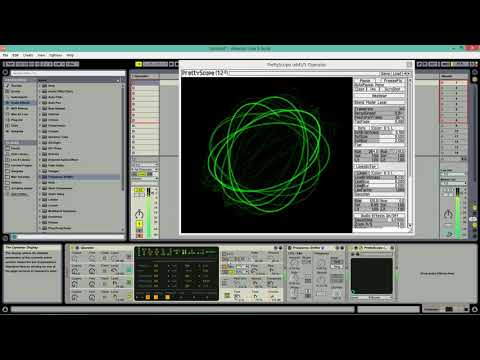Click the Frequency Shifter device save icon
Screen dimensions: 480x360
pyautogui.click(x=342, y=248)
